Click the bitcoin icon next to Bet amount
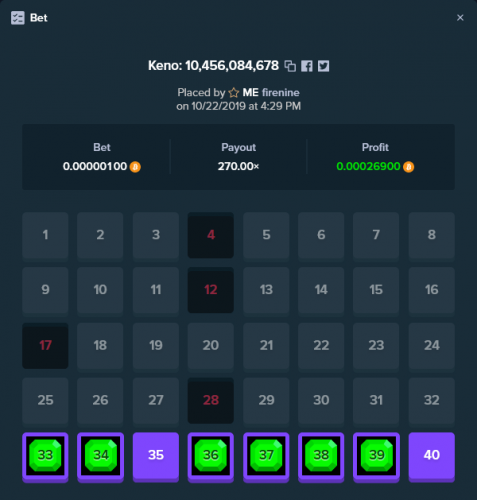Image resolution: width=477 pixels, height=500 pixels. click(x=135, y=167)
